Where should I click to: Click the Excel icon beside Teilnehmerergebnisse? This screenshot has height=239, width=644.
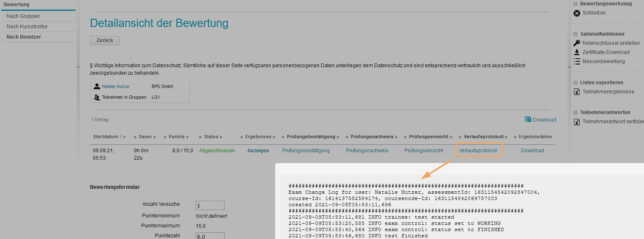click(x=577, y=91)
